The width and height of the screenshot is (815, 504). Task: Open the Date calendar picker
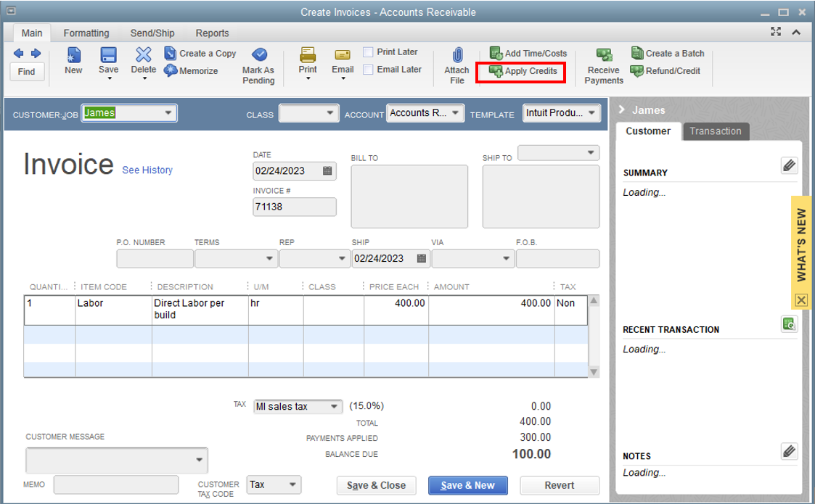point(328,171)
